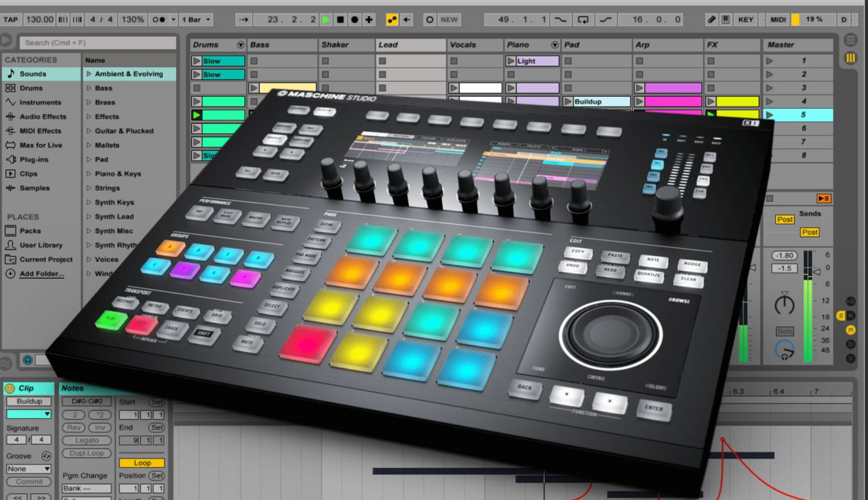Open the 1 Bar quantization dropdown
This screenshot has width=868, height=500.
coord(196,20)
